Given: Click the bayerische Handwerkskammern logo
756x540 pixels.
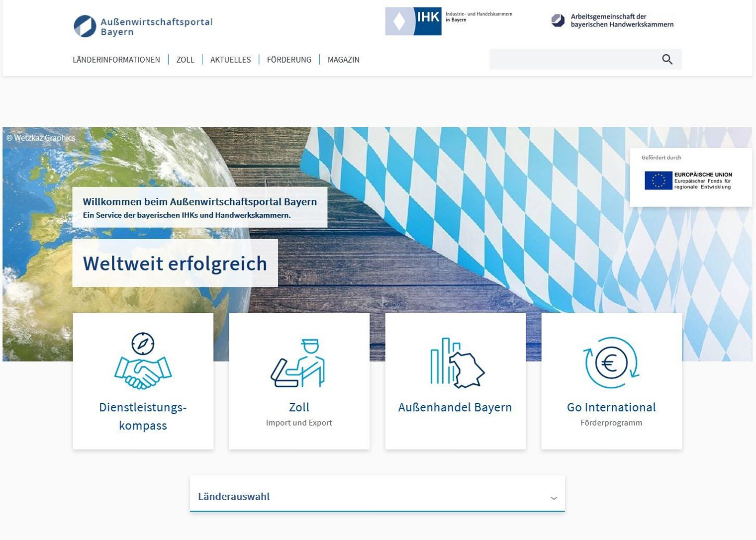Looking at the screenshot, I should (x=612, y=21).
